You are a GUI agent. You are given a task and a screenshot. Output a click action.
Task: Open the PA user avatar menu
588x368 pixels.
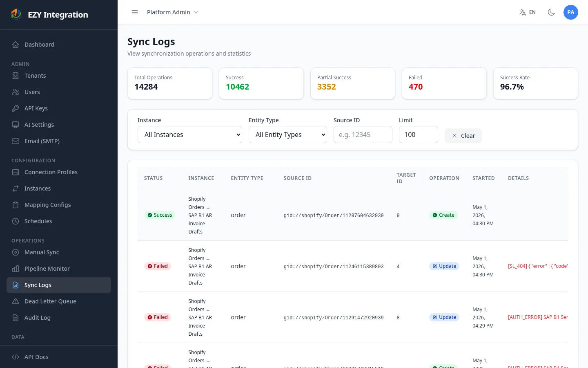pos(571,12)
